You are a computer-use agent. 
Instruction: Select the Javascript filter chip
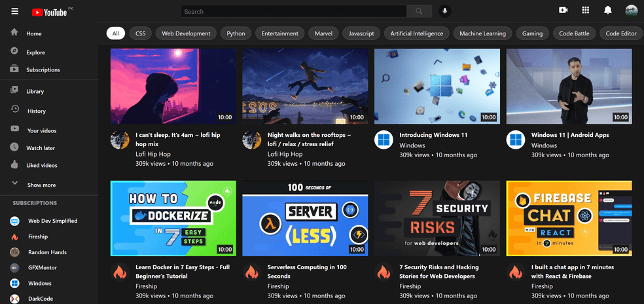[x=361, y=33]
